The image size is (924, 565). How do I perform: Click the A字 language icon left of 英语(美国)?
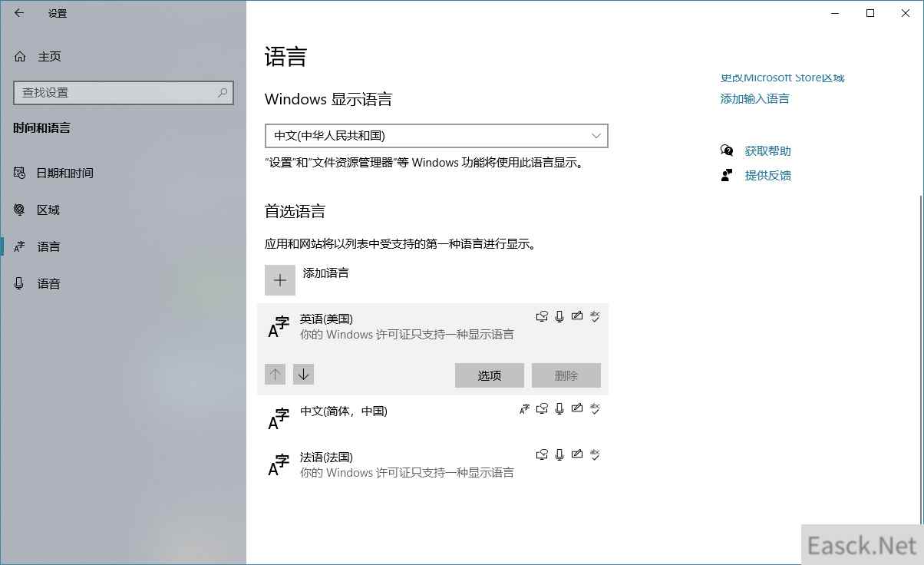point(279,326)
